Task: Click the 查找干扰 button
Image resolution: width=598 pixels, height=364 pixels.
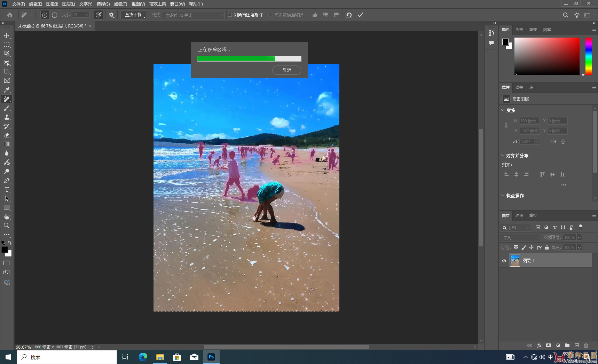Action: click(133, 15)
